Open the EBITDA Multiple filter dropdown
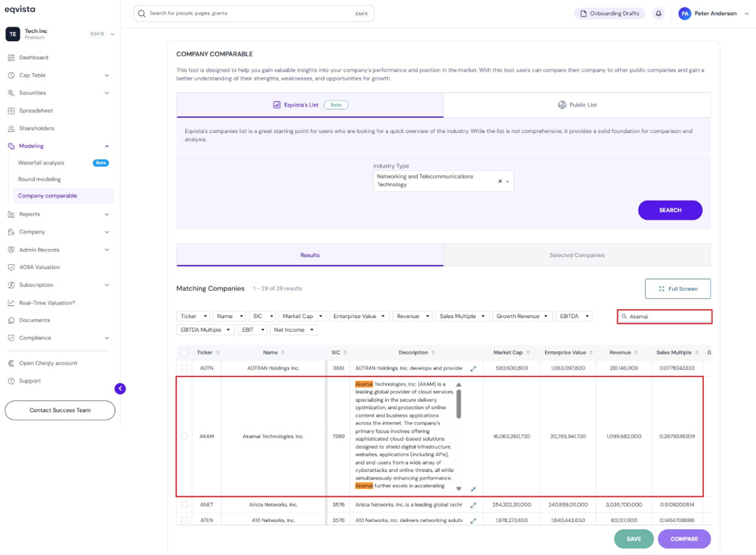The height and width of the screenshot is (555, 756). click(x=205, y=329)
